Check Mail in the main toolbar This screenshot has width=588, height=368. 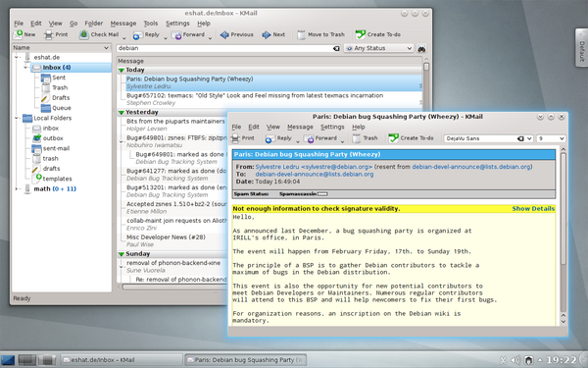coord(99,34)
